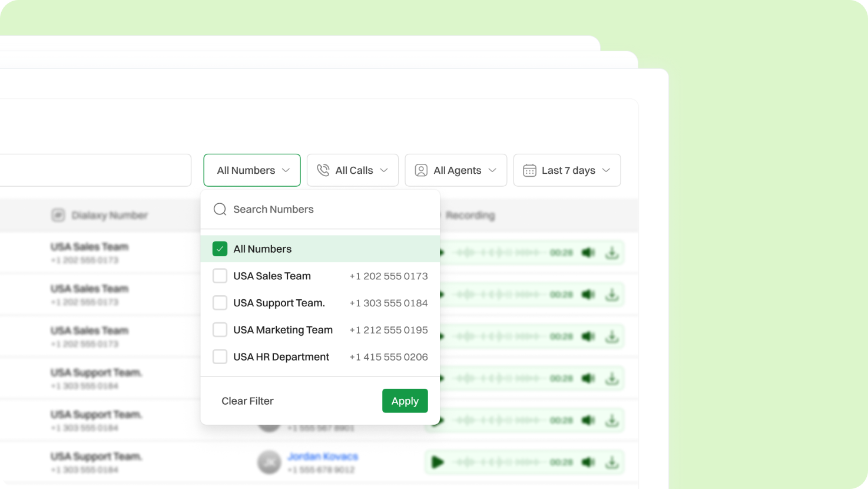
Task: Open the All Calls dropdown chevron
Action: [384, 170]
